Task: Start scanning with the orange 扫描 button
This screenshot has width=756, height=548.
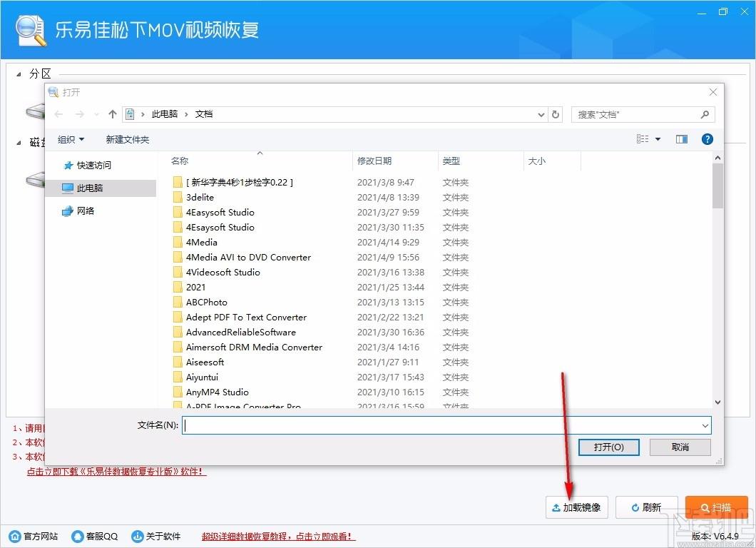Action: 716,507
